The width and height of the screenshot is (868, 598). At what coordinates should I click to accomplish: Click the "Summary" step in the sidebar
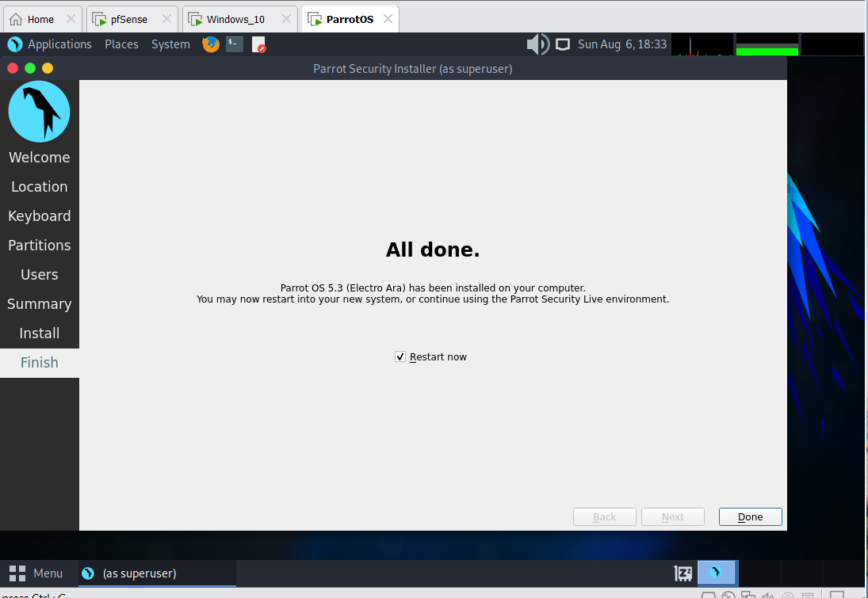40,303
